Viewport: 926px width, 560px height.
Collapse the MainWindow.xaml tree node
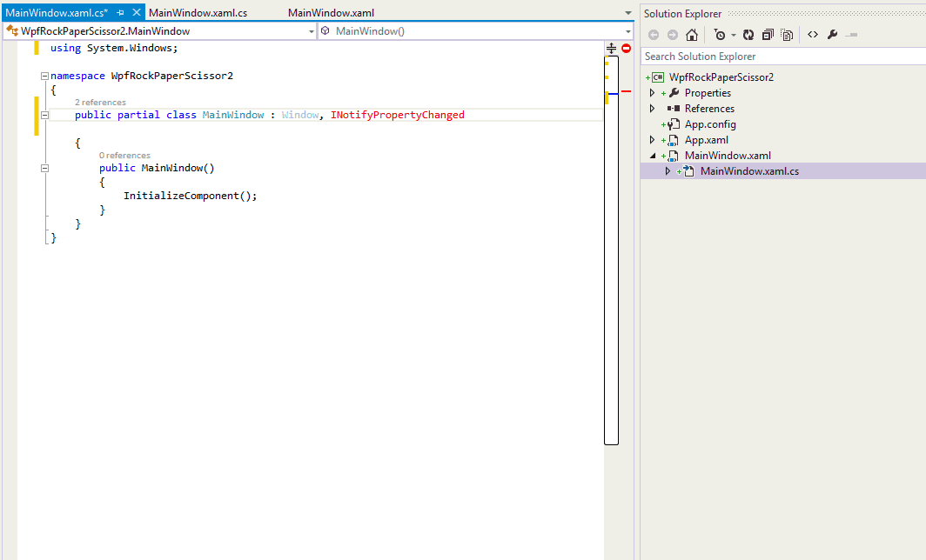click(x=652, y=155)
